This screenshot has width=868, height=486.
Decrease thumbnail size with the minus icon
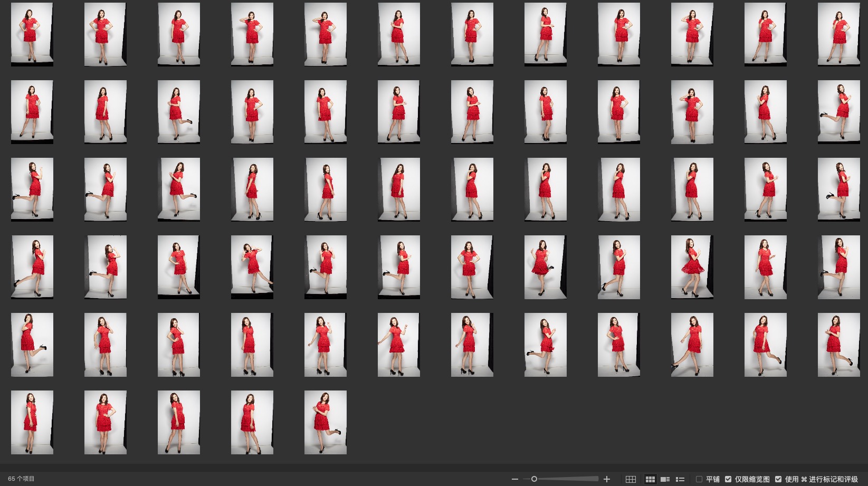[x=514, y=479]
